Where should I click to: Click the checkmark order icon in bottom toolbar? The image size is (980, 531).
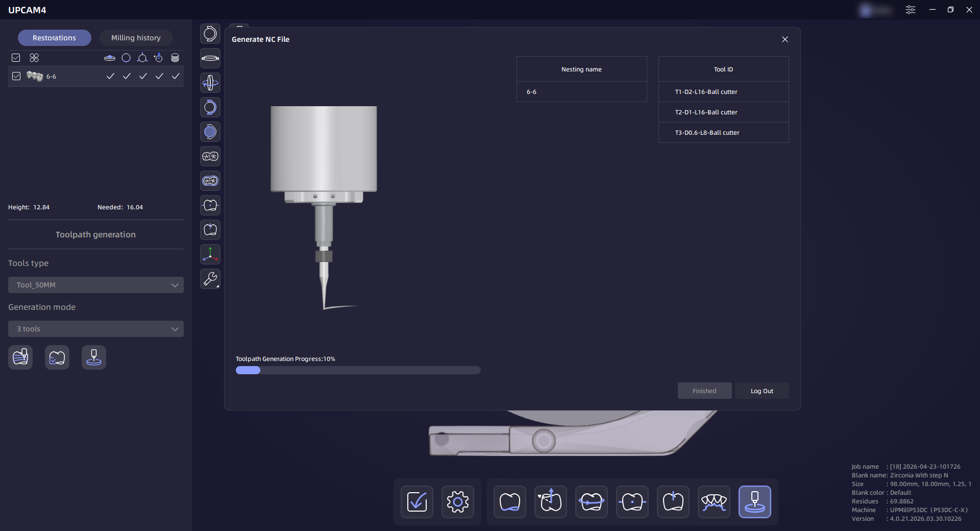[x=416, y=502]
